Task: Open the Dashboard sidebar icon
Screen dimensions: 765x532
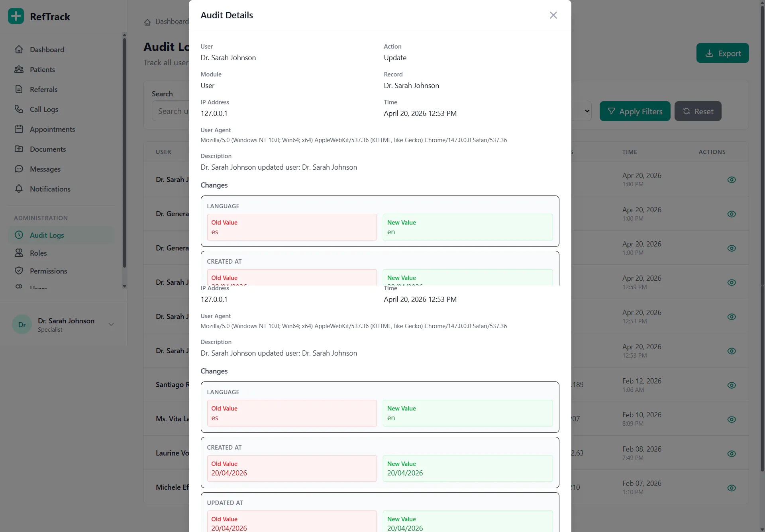Action: pyautogui.click(x=19, y=49)
